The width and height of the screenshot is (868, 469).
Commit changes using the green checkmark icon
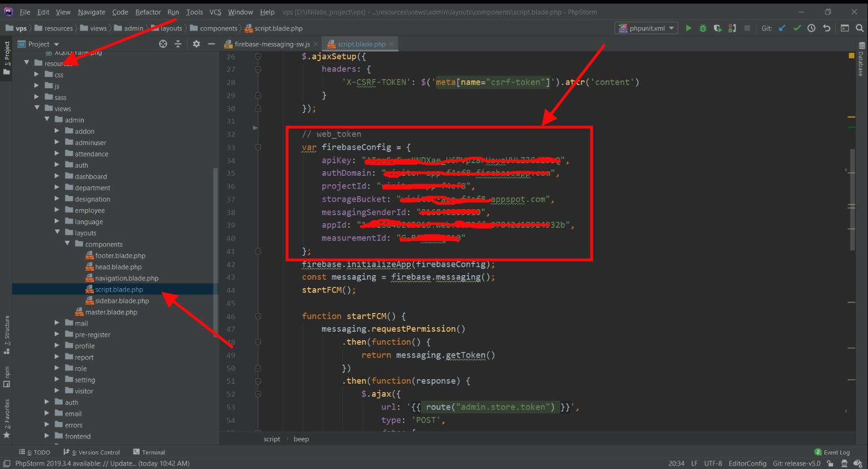(797, 28)
